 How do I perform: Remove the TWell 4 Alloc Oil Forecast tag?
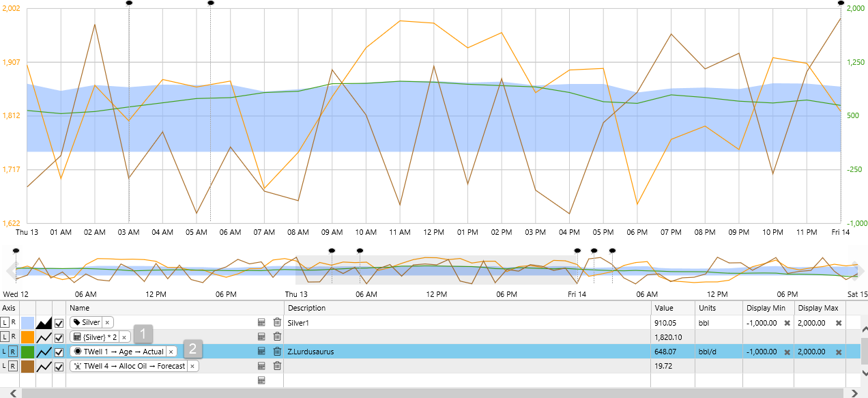click(x=192, y=366)
